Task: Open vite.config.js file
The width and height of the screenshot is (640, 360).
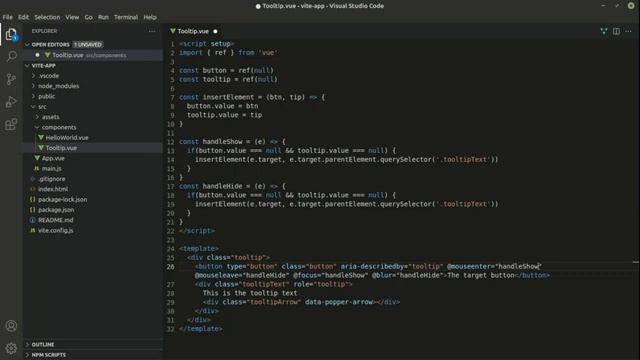Action: pyautogui.click(x=56, y=230)
